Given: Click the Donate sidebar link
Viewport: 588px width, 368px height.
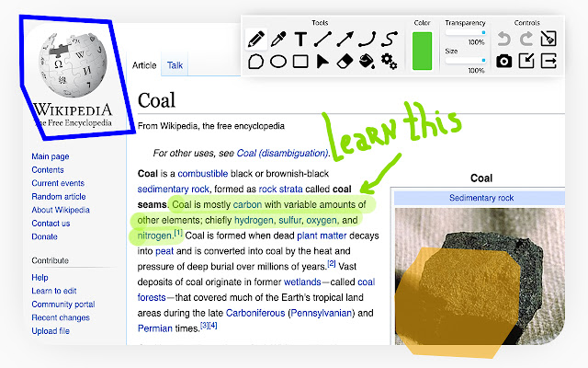Looking at the screenshot, I should coord(44,236).
